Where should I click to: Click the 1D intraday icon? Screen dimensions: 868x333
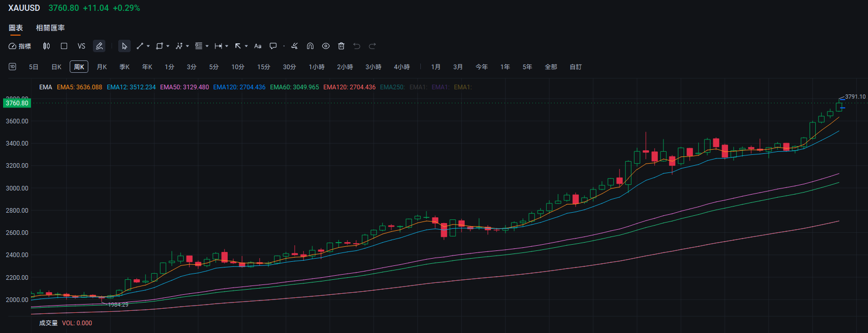[x=12, y=67]
